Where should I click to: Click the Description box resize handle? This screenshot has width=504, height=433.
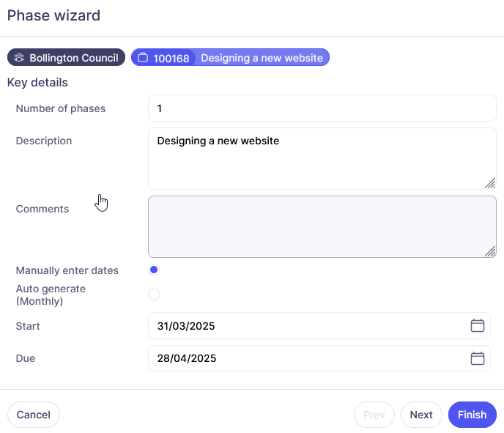(x=489, y=182)
